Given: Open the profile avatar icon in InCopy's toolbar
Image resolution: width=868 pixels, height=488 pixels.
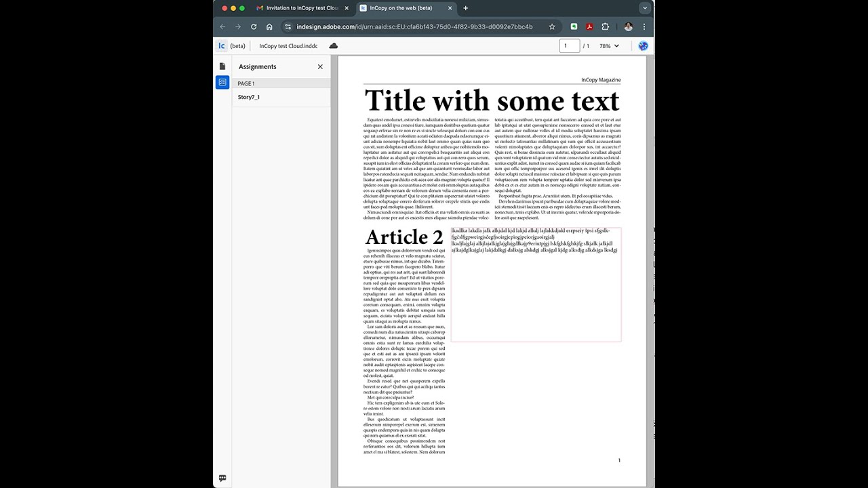Looking at the screenshot, I should point(643,45).
